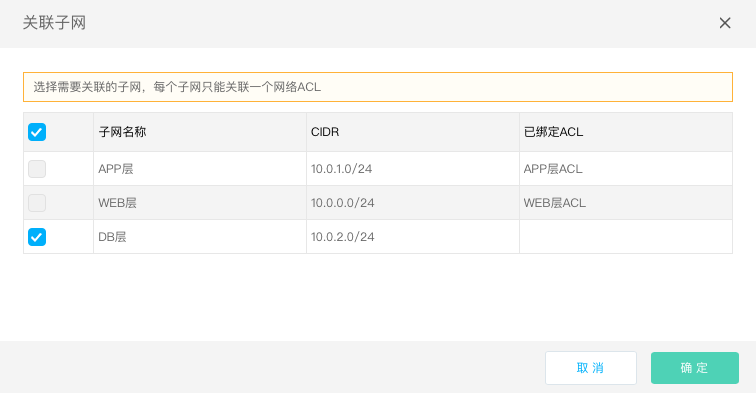Click the CIDR value 10.0.0.0/24

click(342, 203)
